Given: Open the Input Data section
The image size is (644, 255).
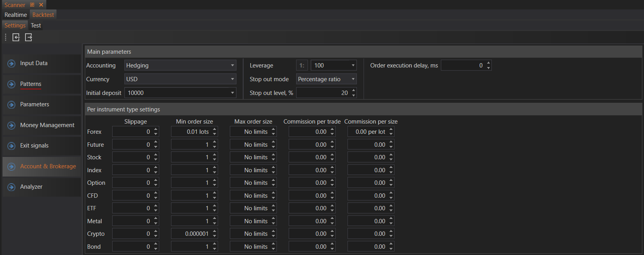Looking at the screenshot, I should pos(41,63).
